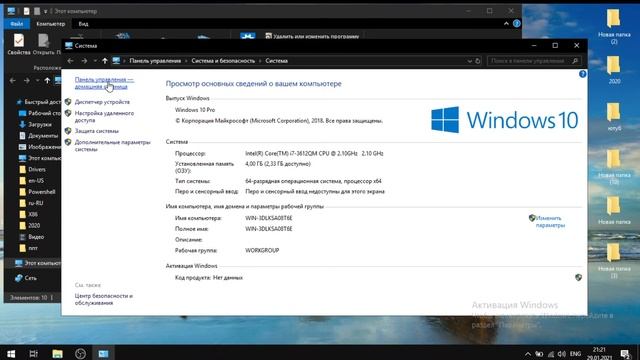Go up one level in System window

click(105, 61)
